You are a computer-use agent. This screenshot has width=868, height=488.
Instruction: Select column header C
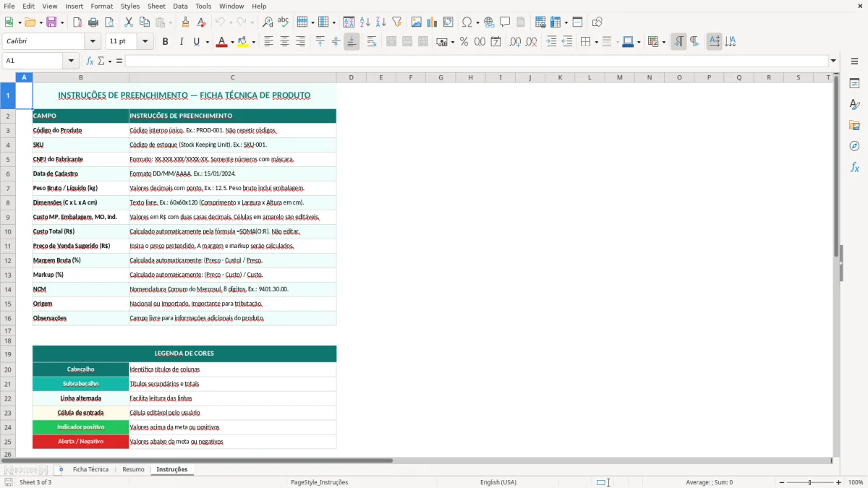click(232, 77)
